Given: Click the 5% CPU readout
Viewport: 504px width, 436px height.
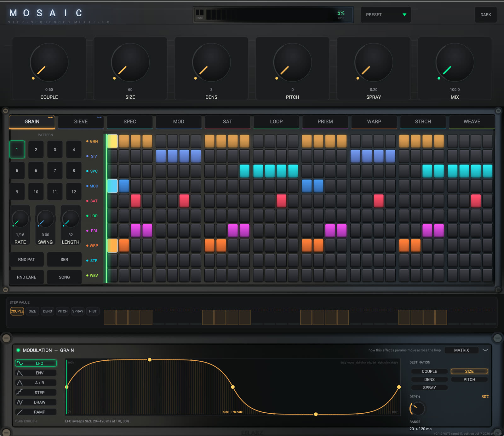Looking at the screenshot, I should coord(341,13).
